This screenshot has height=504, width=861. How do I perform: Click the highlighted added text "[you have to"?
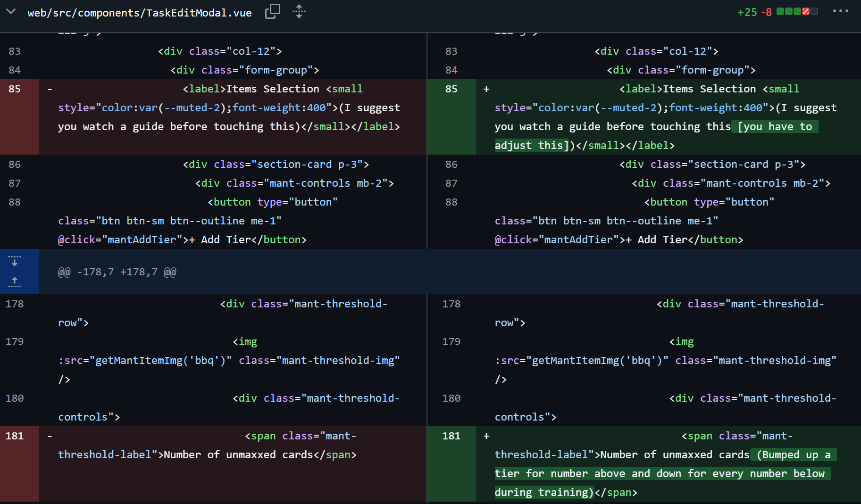point(775,126)
